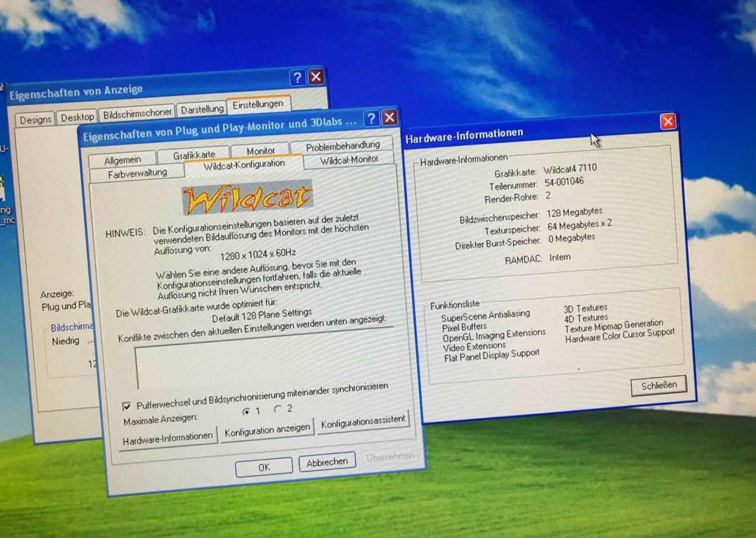Close the Eigenschaften von Anzeige window
The width and height of the screenshot is (756, 538).
316,77
